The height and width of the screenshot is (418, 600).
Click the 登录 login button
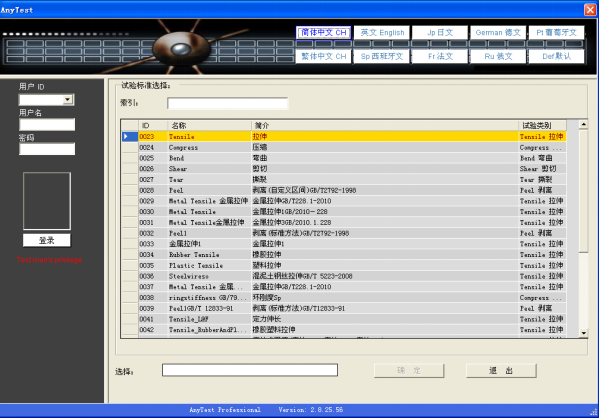(47, 240)
